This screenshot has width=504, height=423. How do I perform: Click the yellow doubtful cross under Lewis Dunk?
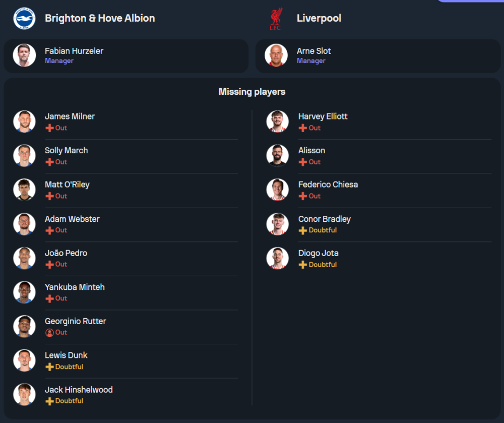pyautogui.click(x=49, y=367)
